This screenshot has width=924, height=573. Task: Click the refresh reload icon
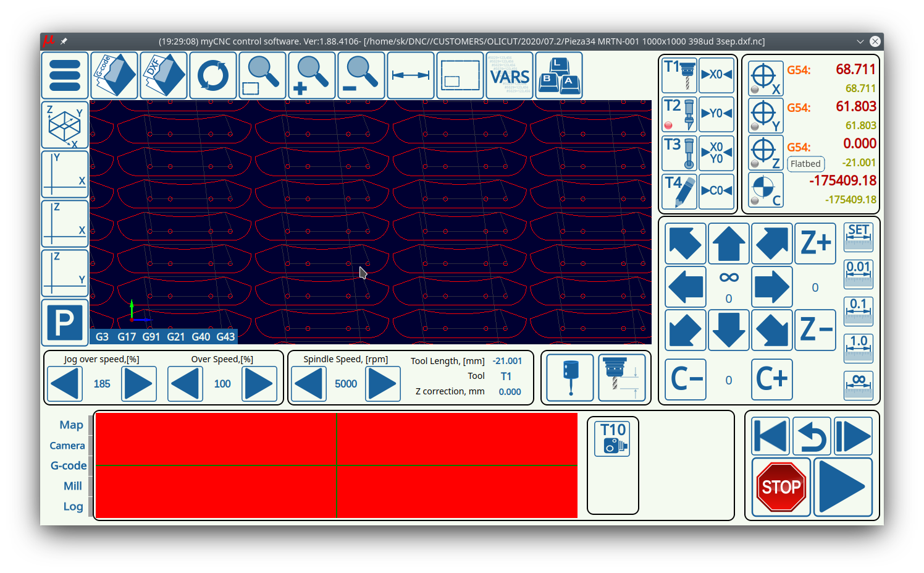click(x=213, y=75)
